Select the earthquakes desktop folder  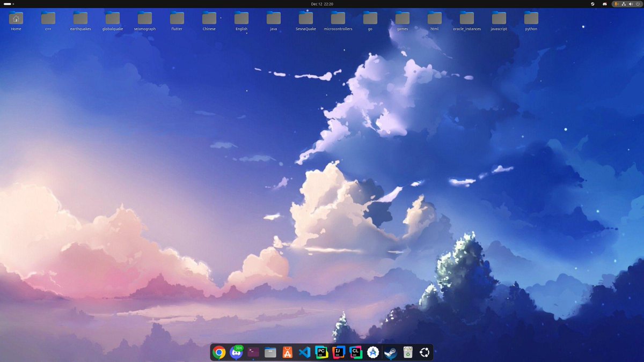pos(80,20)
